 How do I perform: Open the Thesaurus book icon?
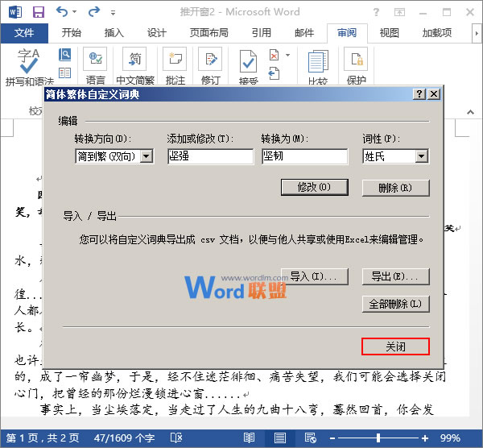[x=64, y=73]
